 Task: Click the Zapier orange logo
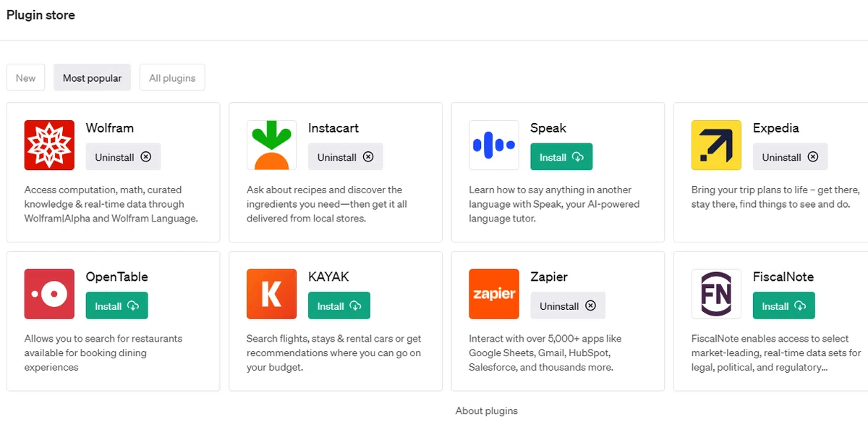click(x=494, y=294)
